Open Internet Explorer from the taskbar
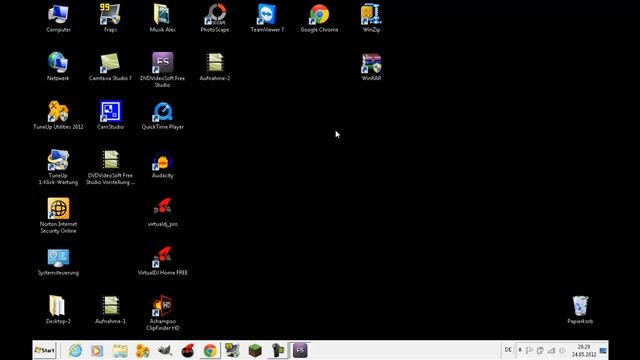640x360 pixels. (75, 350)
